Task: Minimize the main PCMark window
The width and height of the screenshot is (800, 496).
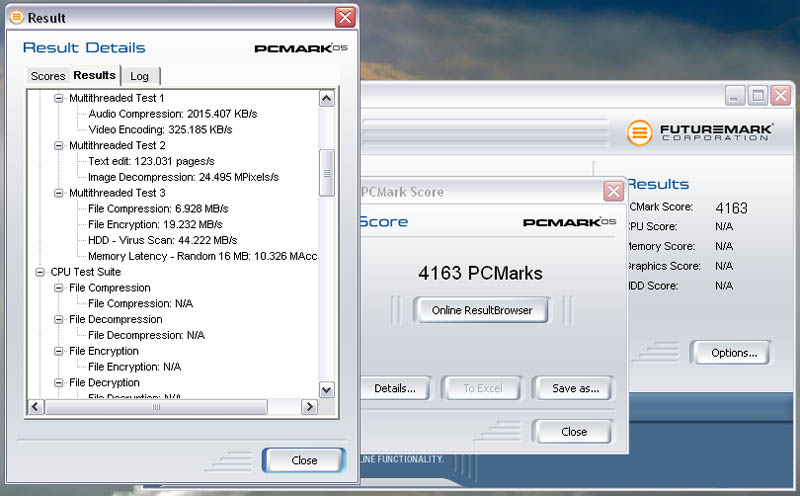Action: [734, 96]
